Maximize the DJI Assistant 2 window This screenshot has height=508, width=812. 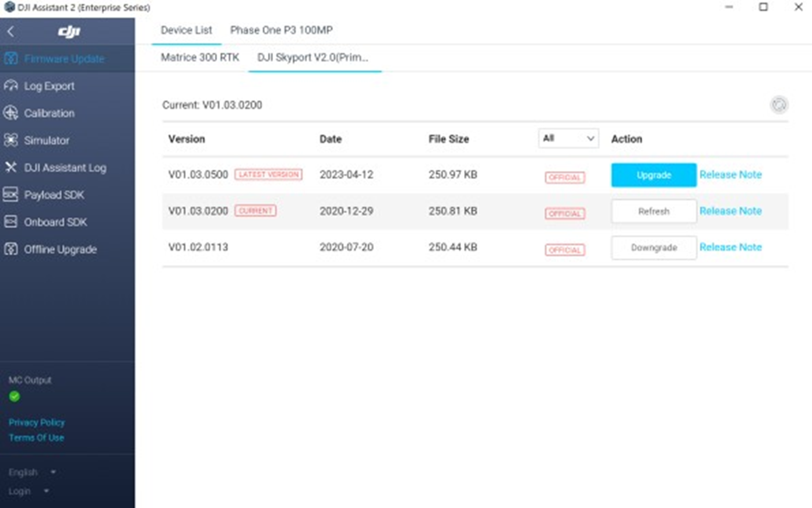coord(763,7)
